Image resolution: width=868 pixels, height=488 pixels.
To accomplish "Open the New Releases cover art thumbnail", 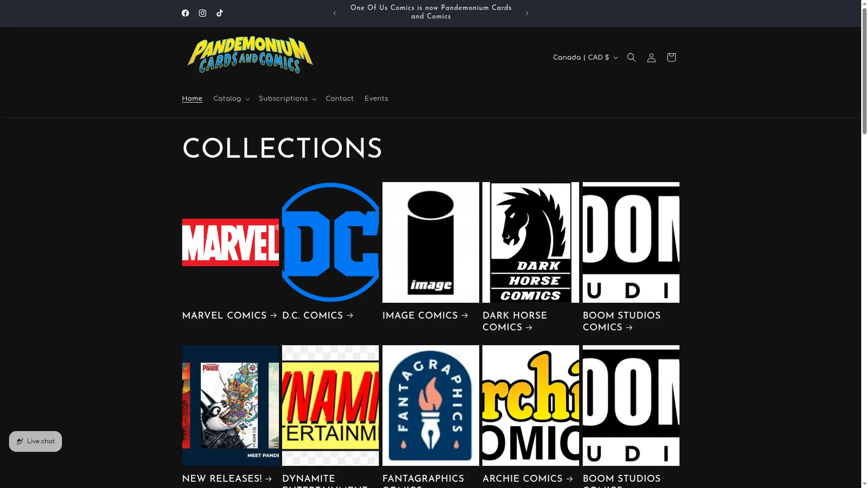I will coord(231,406).
